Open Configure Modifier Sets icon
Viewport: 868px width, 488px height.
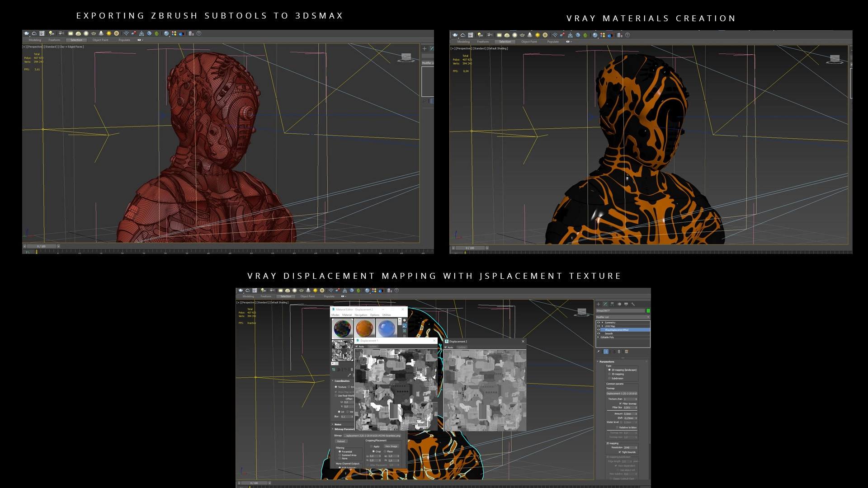pyautogui.click(x=627, y=352)
